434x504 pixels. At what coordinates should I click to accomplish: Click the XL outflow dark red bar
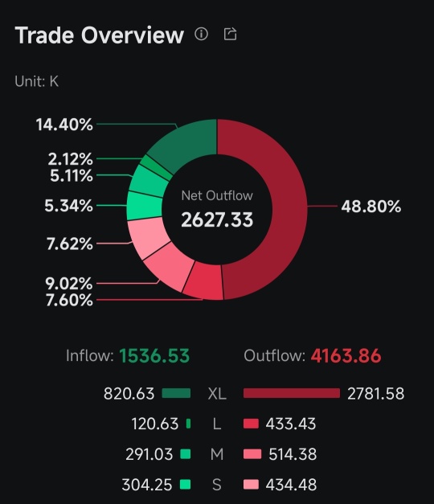point(292,393)
